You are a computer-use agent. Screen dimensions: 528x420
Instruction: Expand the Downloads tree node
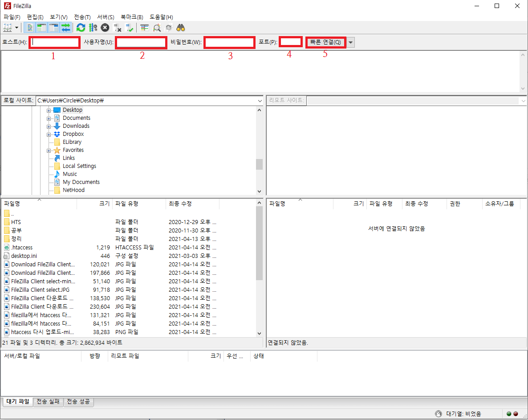point(49,126)
